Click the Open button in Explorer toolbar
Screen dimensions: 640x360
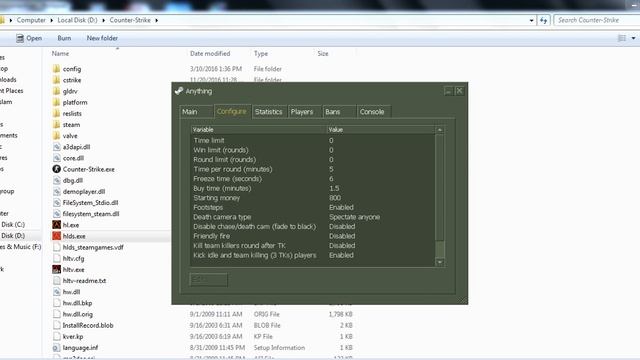(29, 38)
